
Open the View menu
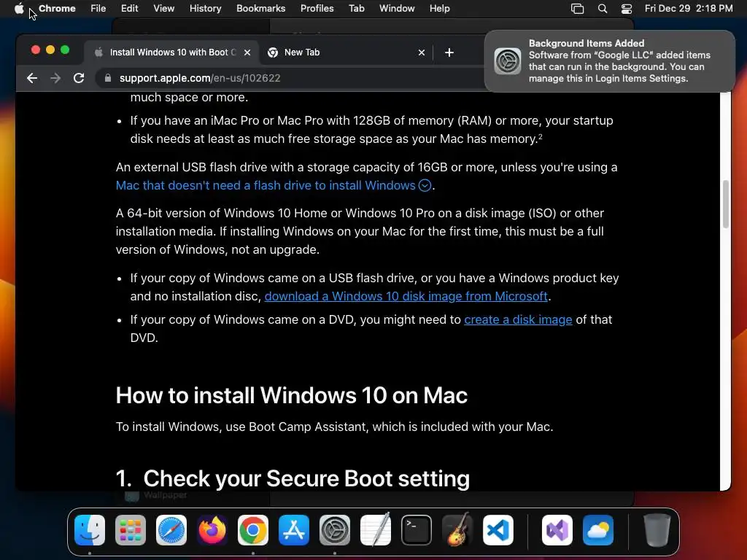click(x=163, y=9)
